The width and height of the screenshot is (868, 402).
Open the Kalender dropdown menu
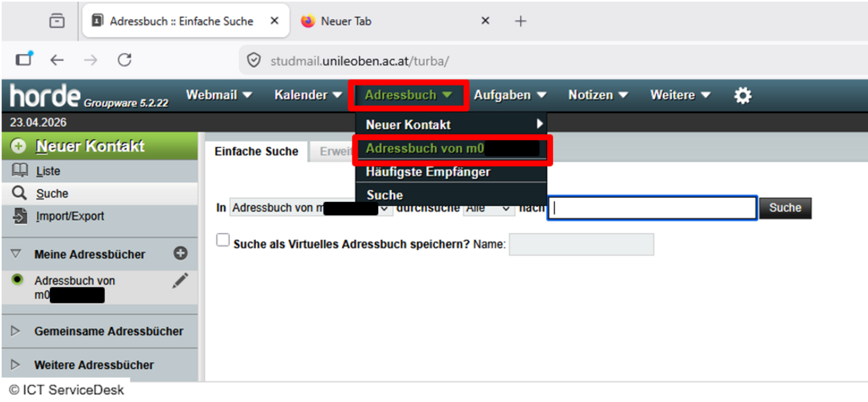tap(308, 95)
